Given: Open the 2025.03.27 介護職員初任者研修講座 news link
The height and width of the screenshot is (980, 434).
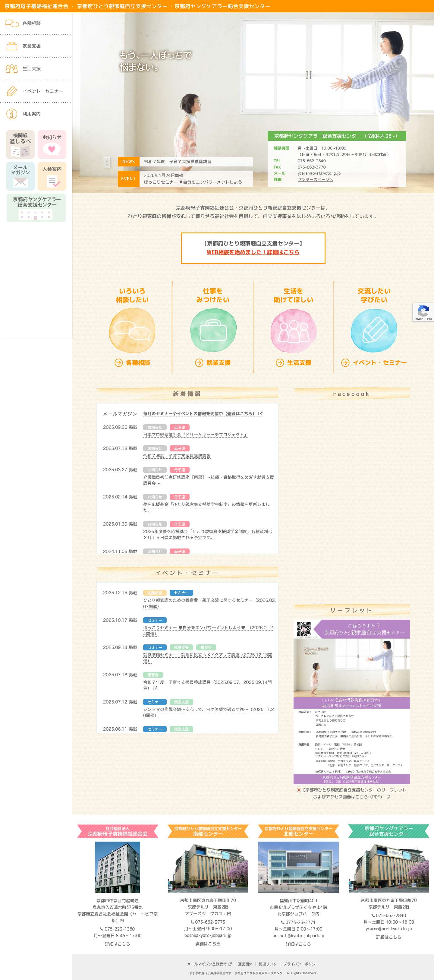Looking at the screenshot, I should point(209,480).
